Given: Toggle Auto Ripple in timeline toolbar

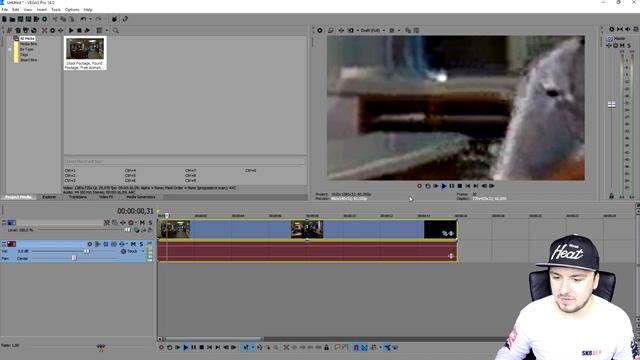Looking at the screenshot, I should (373, 347).
